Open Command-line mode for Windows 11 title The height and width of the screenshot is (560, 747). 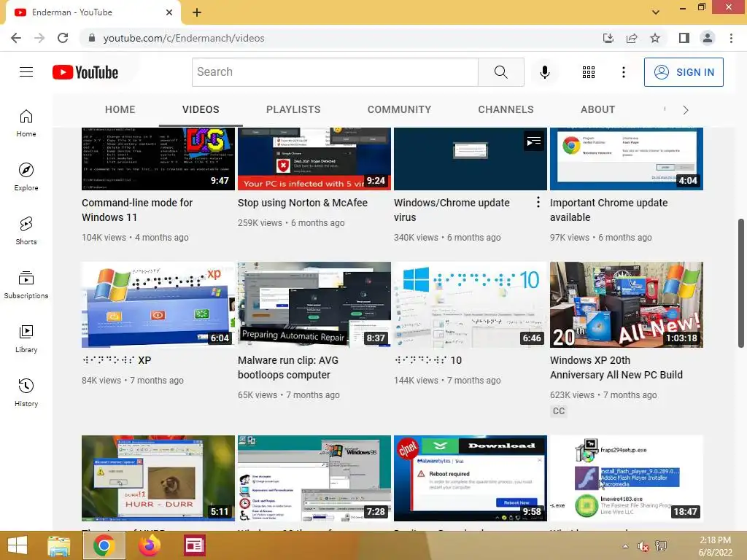pos(137,210)
